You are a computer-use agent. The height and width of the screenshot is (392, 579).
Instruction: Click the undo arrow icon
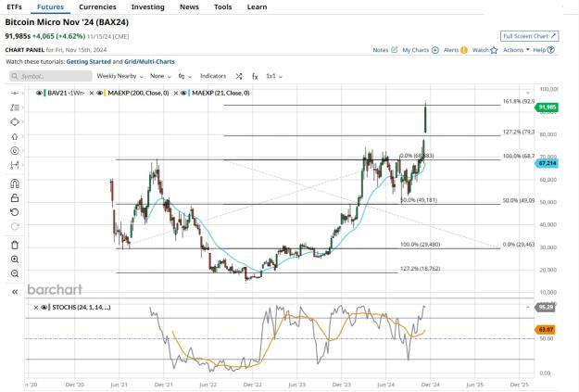[x=15, y=212]
